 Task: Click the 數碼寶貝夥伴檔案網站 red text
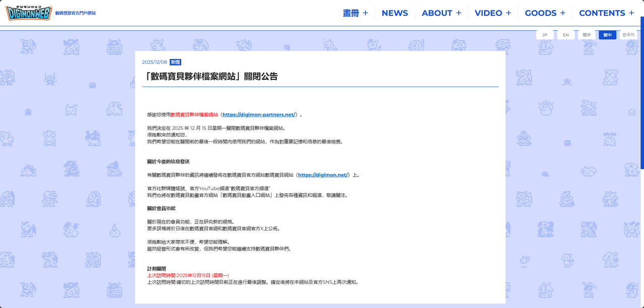coord(194,115)
